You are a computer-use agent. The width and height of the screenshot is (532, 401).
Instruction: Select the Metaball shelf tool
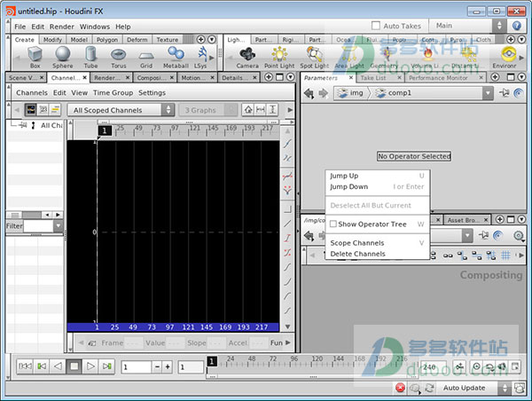point(176,57)
